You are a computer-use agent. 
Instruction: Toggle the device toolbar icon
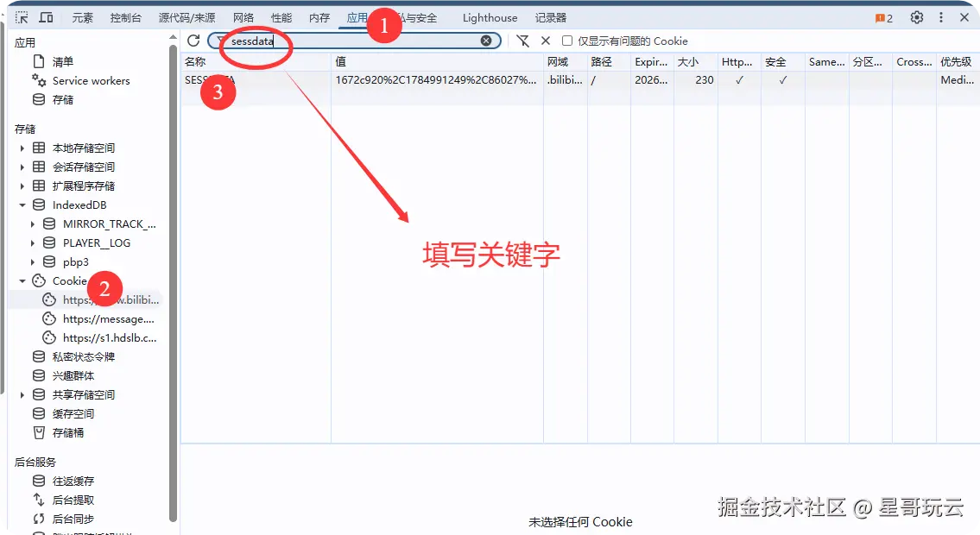tap(47, 17)
